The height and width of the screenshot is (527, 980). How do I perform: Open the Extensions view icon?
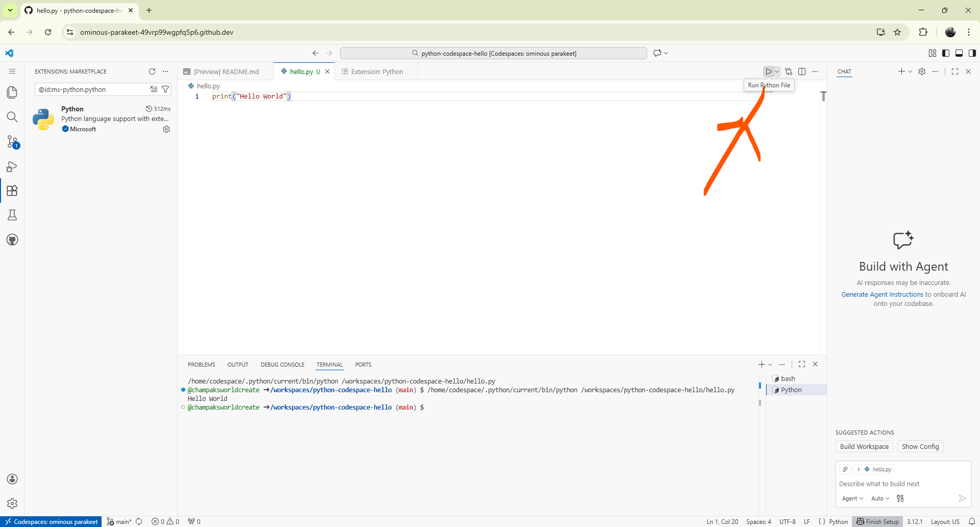[x=12, y=190]
